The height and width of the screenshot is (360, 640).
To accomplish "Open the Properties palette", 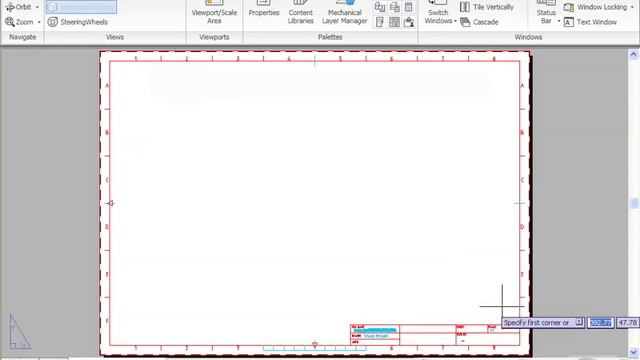I will pyautogui.click(x=264, y=10).
